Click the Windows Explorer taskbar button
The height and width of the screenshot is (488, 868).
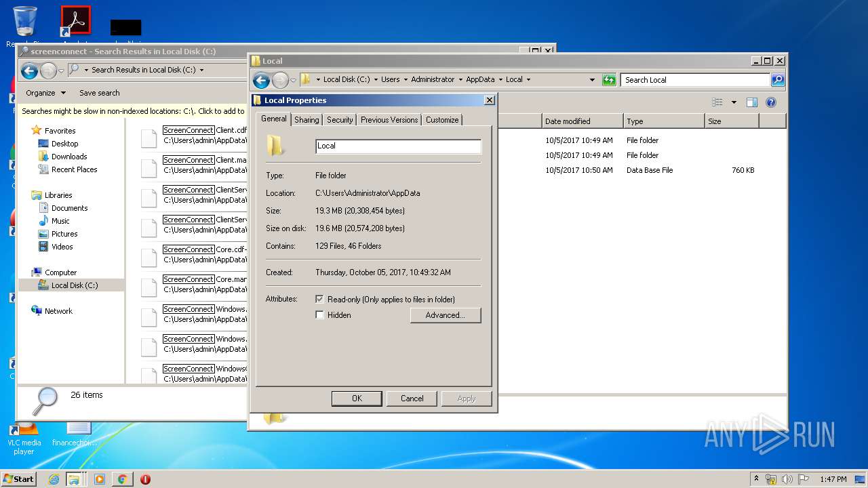(x=75, y=479)
